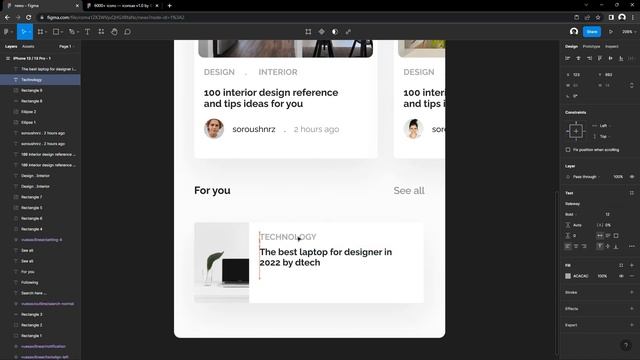The width and height of the screenshot is (640, 360).
Task: Open the user avatar in Figma toolbar
Action: [x=574, y=31]
